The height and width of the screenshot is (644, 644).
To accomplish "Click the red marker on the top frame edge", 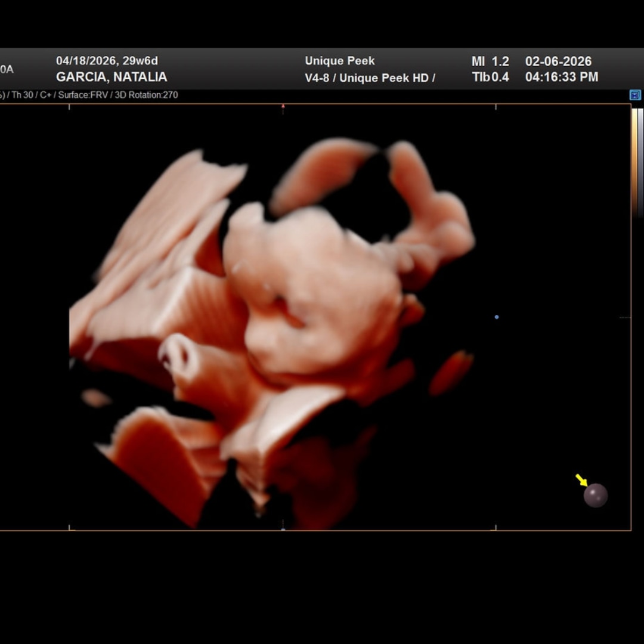I will [x=283, y=107].
